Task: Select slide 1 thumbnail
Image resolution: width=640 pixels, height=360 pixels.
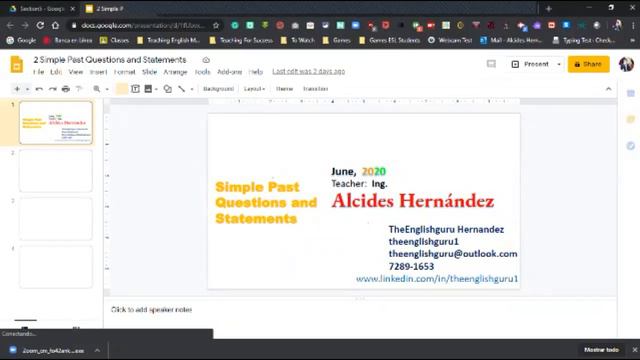Action: [56, 122]
